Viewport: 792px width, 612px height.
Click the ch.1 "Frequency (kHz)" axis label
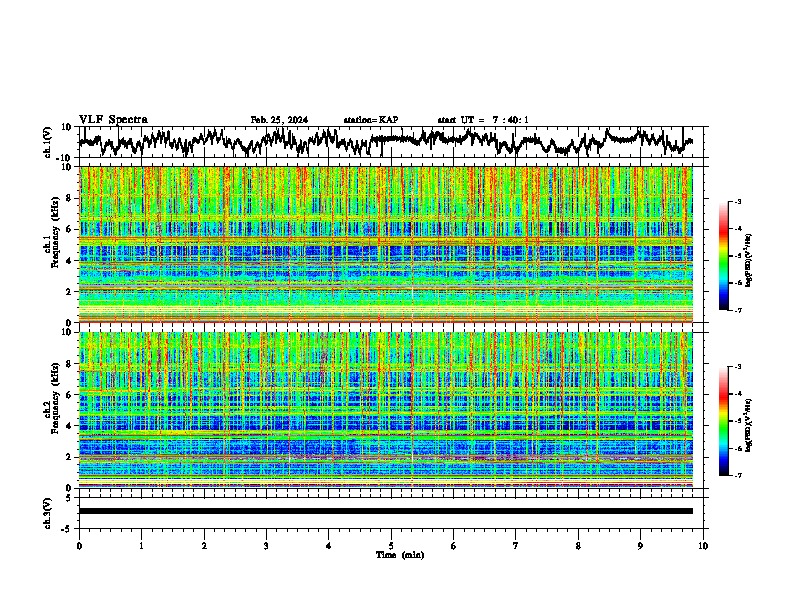point(55,233)
